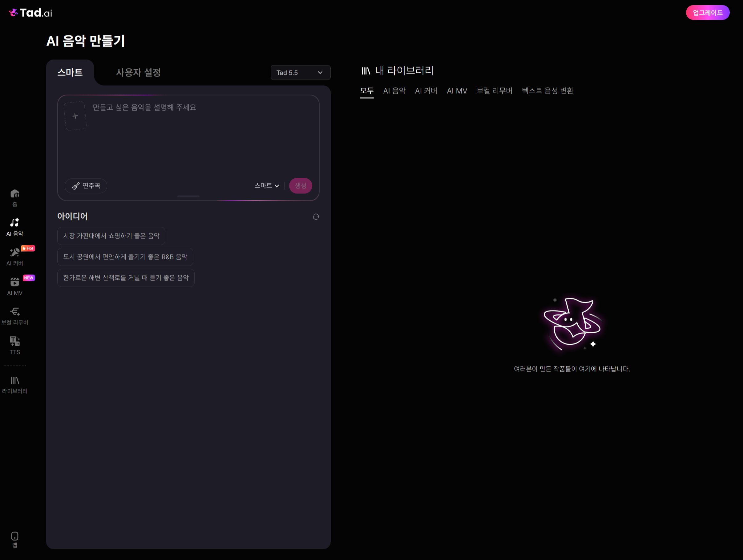Click the 내 라이브러리 library icon
Screen dimensions: 743x560
pos(365,71)
